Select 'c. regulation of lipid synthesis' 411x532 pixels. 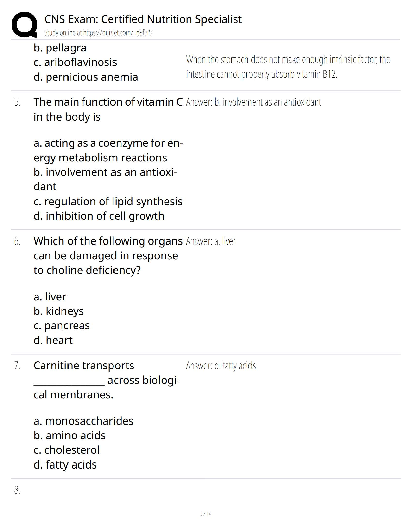108,202
